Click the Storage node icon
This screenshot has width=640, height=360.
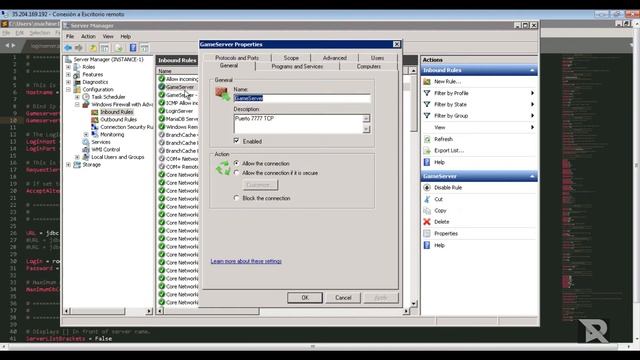pyautogui.click(x=77, y=165)
